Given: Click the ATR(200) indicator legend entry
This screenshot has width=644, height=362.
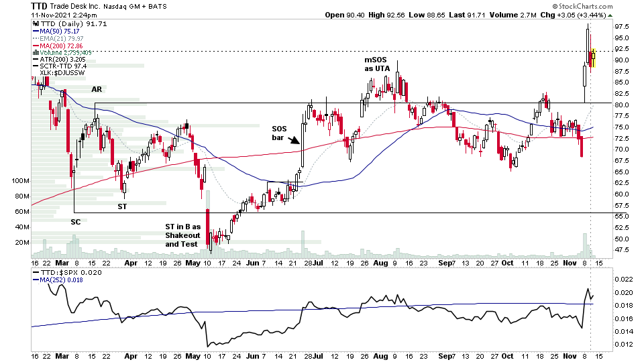Looking at the screenshot, I should pos(59,60).
